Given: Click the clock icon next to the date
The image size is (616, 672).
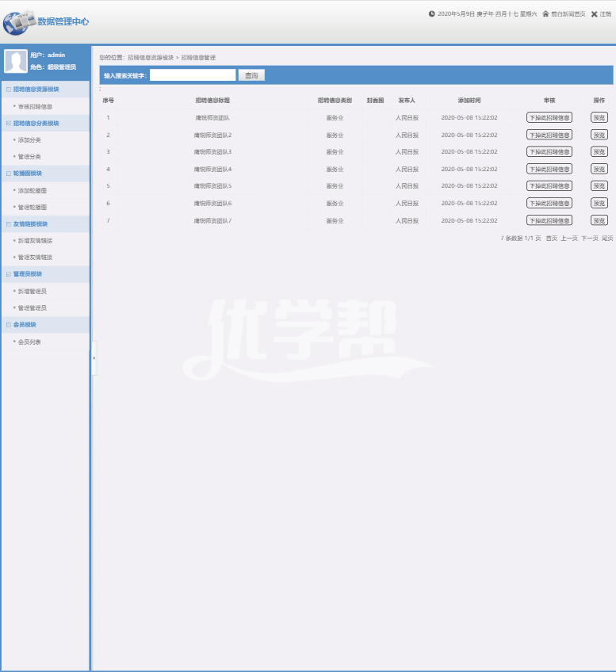Looking at the screenshot, I should [432, 13].
